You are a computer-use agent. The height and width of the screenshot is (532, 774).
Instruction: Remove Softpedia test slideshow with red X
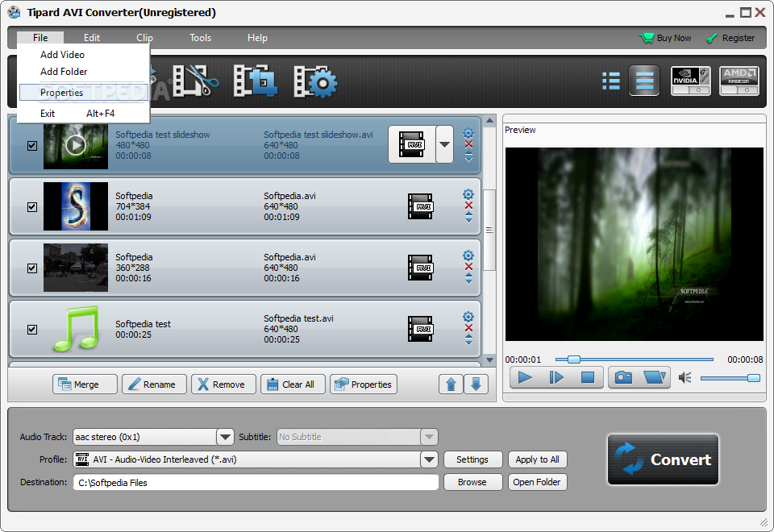click(469, 144)
